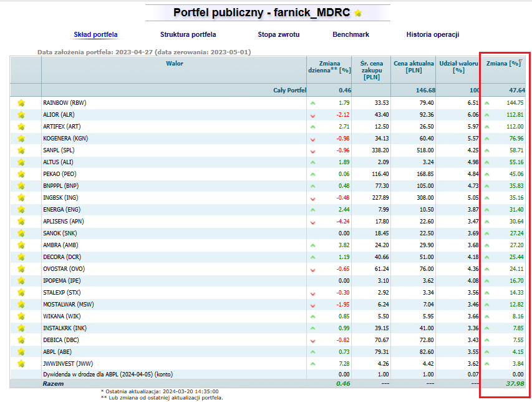Click the star icon in the OVOSTAR (OVO) row
This screenshot has height=402, width=532.
pos(21,269)
